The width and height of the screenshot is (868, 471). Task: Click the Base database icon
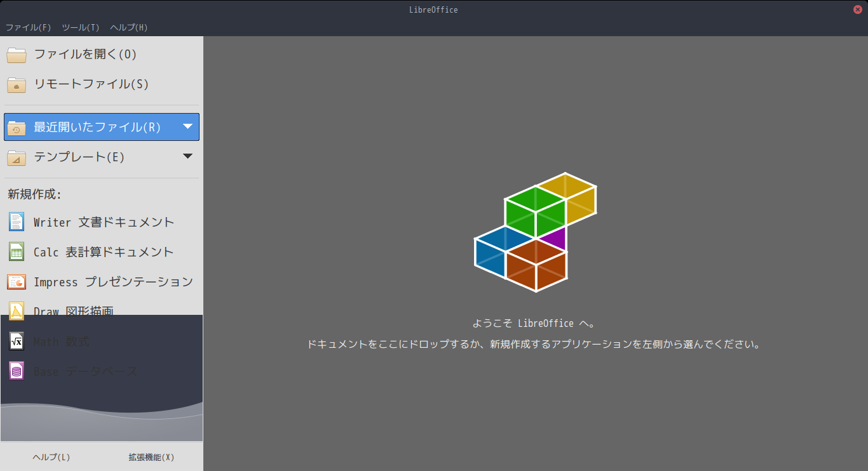click(17, 371)
